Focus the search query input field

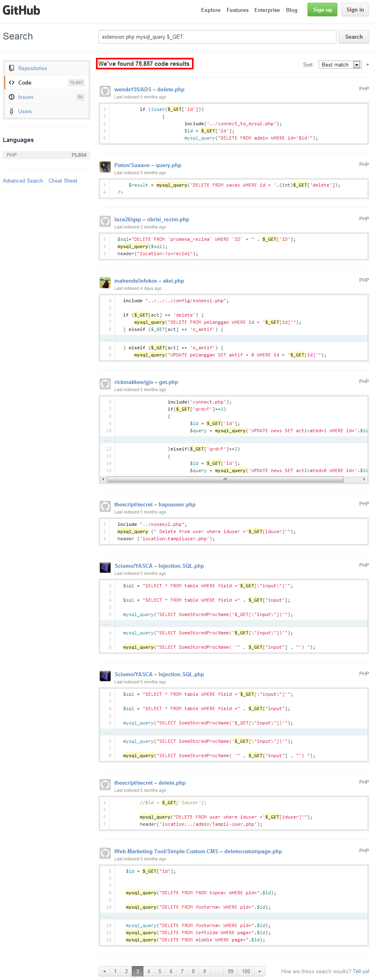coord(217,37)
